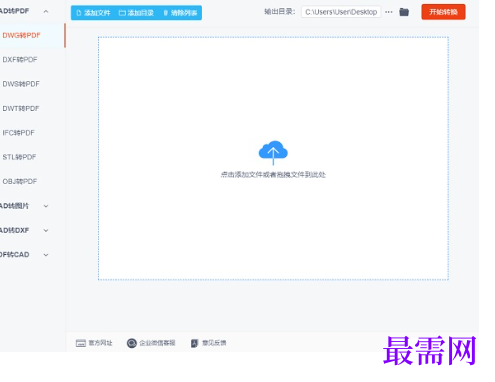
Task: Click the 添加目录 add folder button
Action: 136,13
